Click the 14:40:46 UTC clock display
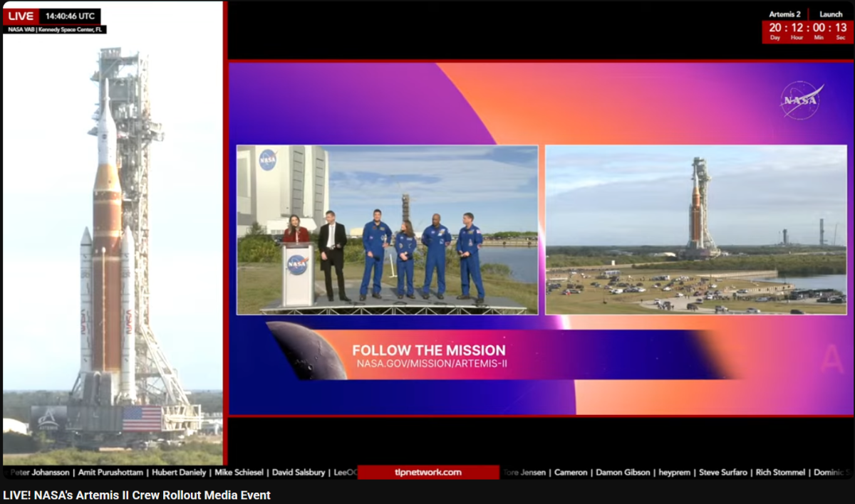The height and width of the screenshot is (504, 855). pyautogui.click(x=70, y=16)
